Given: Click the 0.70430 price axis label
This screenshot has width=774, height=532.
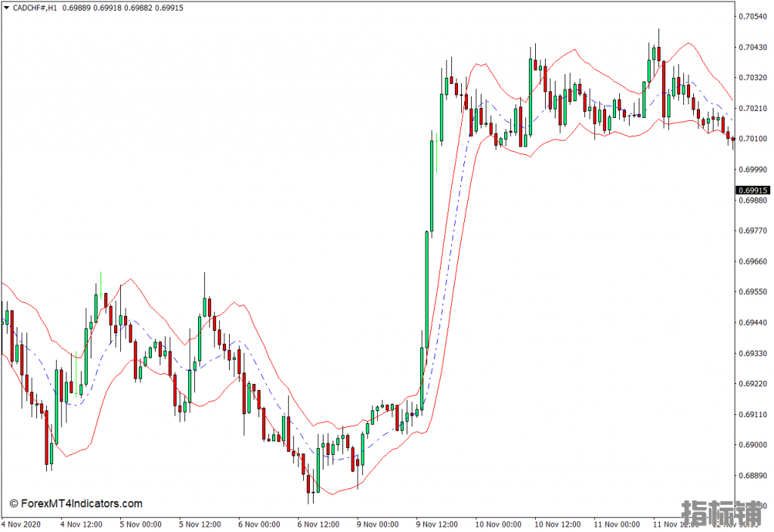Looking at the screenshot, I should (x=753, y=48).
